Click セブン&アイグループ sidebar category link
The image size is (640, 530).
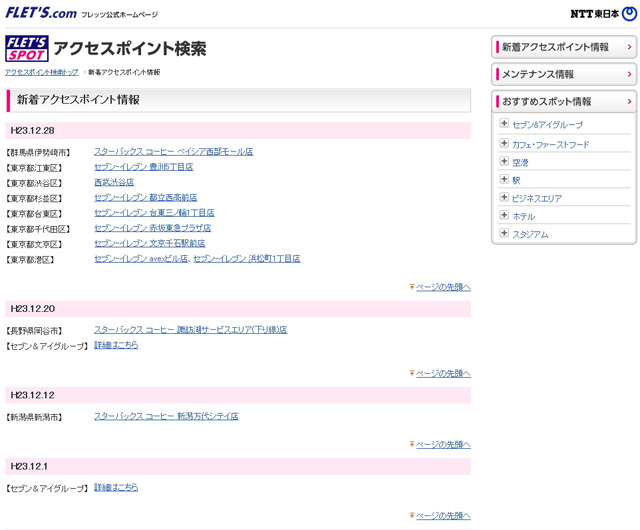(547, 125)
